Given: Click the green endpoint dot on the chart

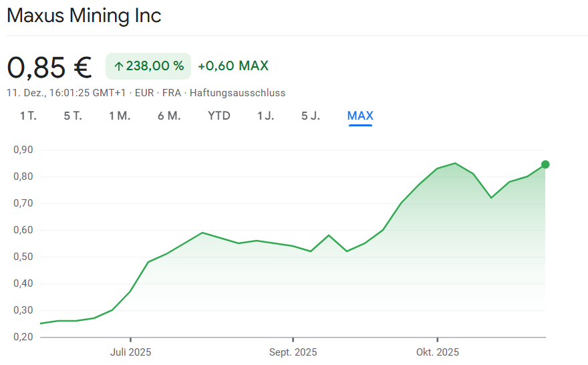Looking at the screenshot, I should 545,164.
